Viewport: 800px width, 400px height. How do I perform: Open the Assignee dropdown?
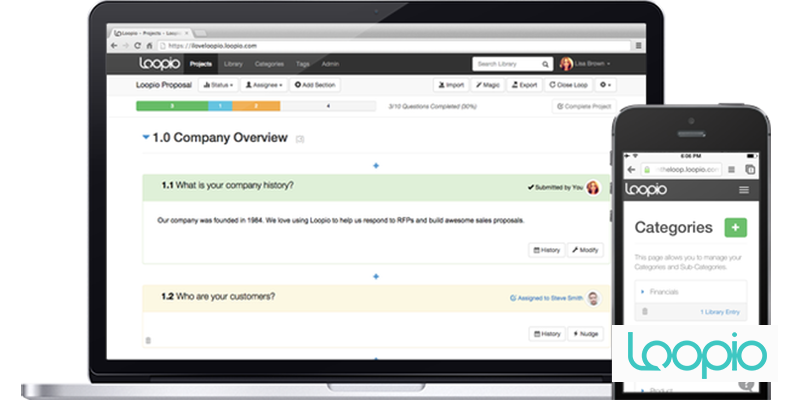pos(265,85)
